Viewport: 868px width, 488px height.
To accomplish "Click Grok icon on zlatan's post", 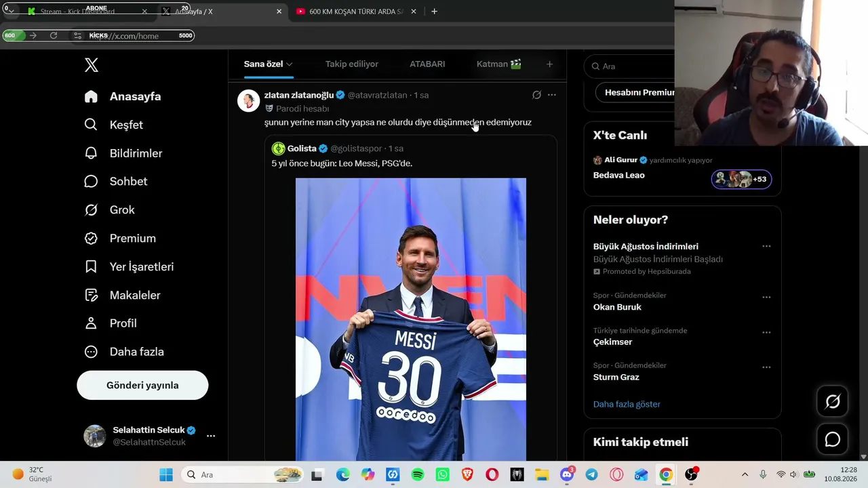I will [x=536, y=95].
